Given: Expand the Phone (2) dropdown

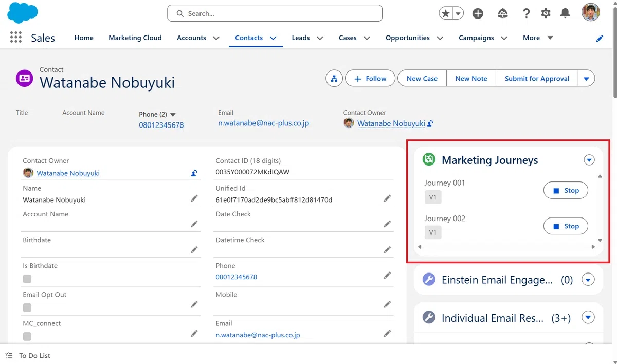Looking at the screenshot, I should click(x=173, y=114).
